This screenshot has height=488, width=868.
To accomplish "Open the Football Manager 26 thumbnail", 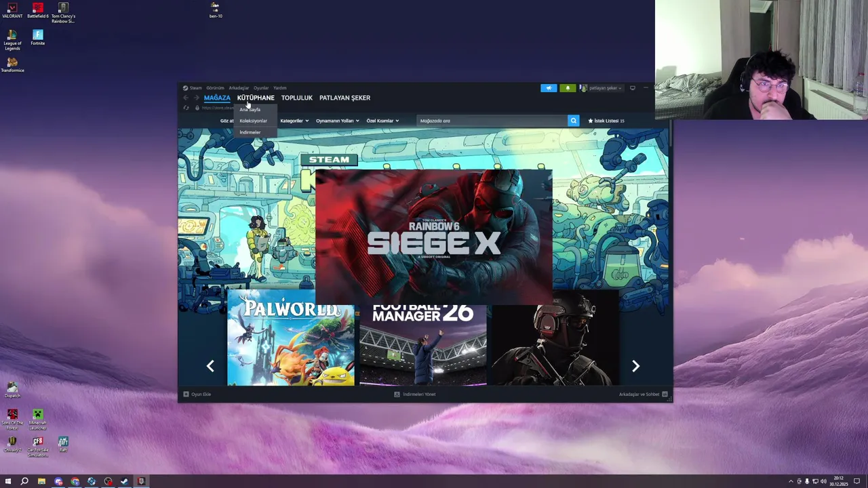I will pos(423,344).
